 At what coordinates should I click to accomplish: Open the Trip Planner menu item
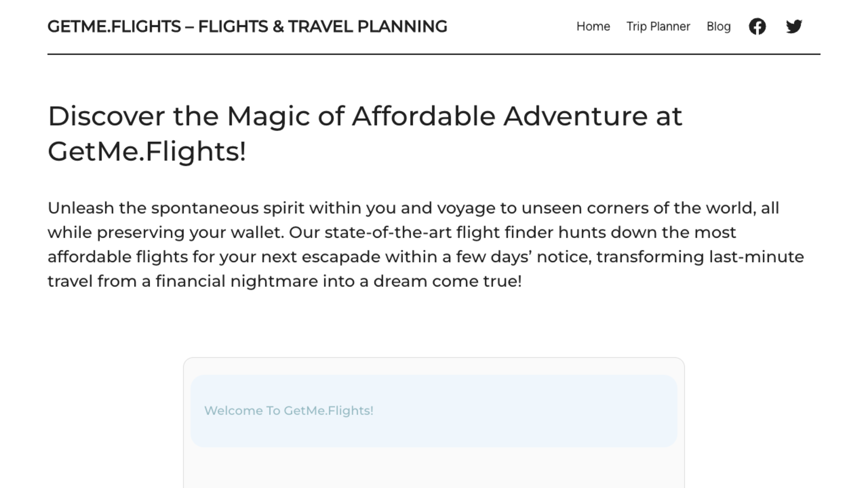(x=658, y=26)
